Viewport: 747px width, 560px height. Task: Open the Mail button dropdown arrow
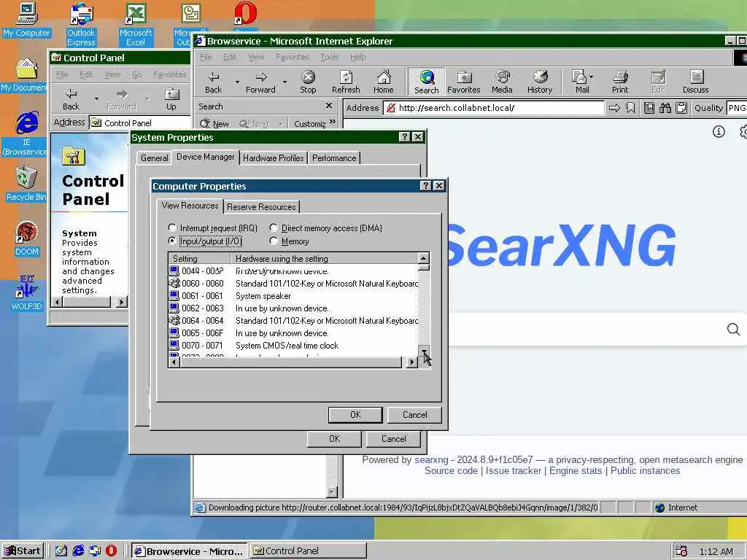coord(591,77)
